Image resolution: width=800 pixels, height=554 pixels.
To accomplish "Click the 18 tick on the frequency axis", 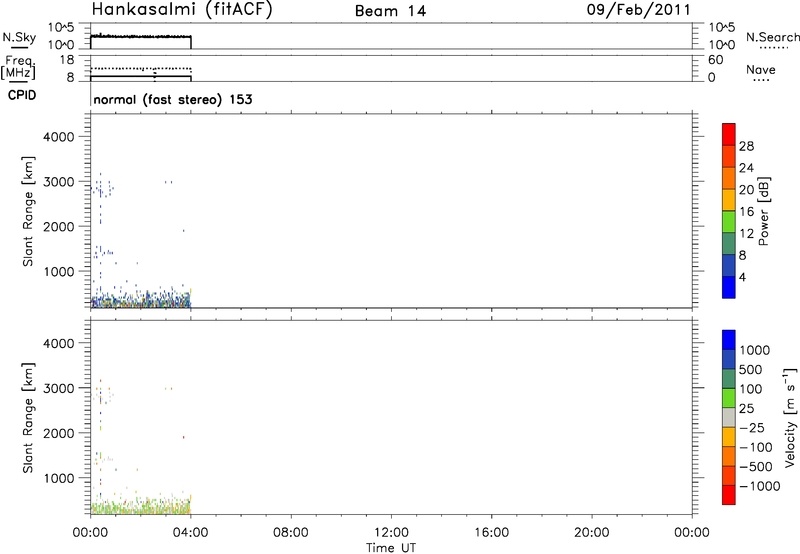I will pyautogui.click(x=67, y=60).
